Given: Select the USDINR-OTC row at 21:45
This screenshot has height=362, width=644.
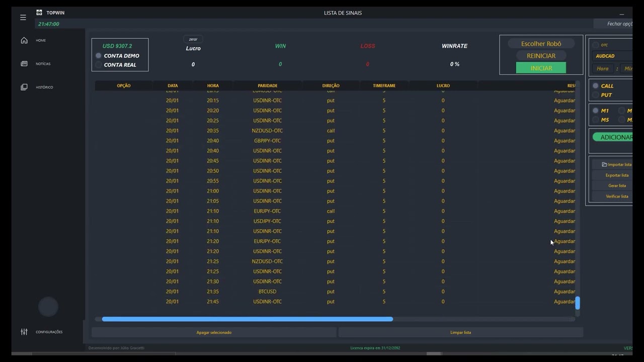Looking at the screenshot, I should pyautogui.click(x=335, y=302).
